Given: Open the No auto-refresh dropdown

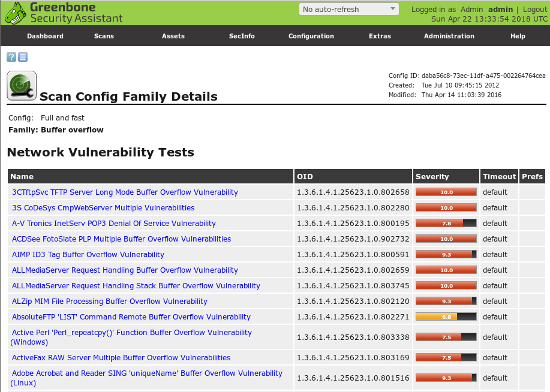Looking at the screenshot, I should click(x=348, y=9).
